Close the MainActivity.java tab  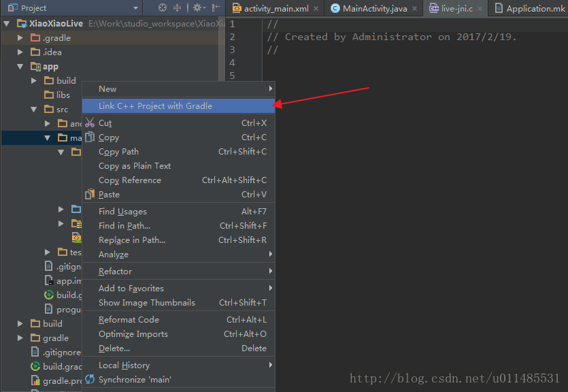[414, 8]
